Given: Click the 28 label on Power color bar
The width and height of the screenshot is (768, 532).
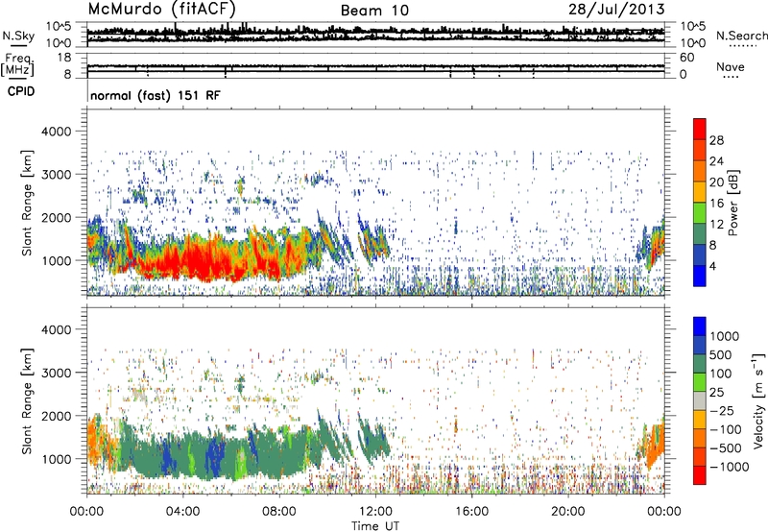Looking at the screenshot, I should (716, 140).
